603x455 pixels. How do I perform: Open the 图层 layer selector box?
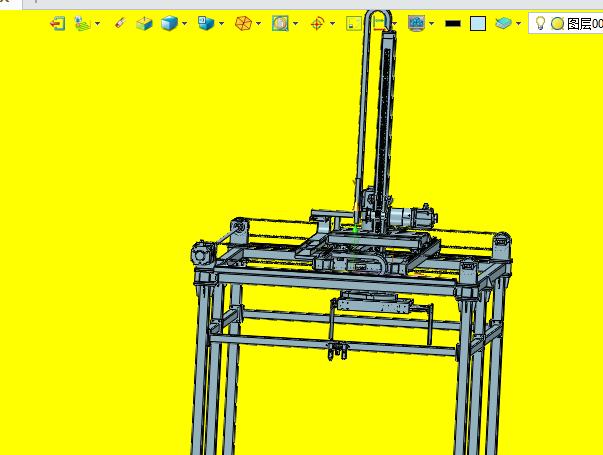click(566, 24)
